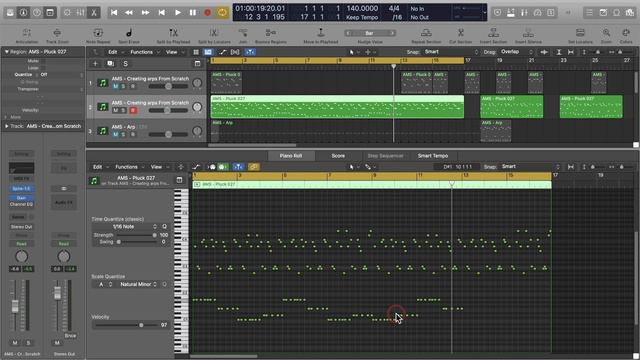Open the tracks area Functions menu

point(144,52)
